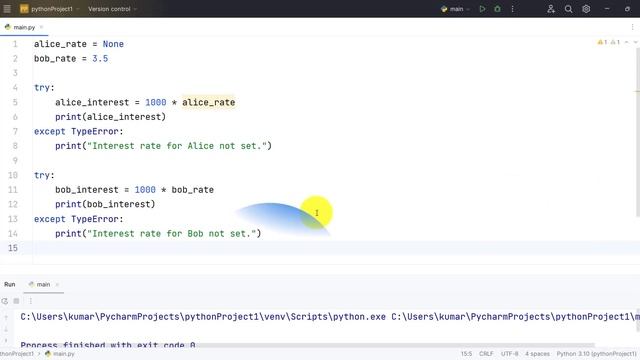Image resolution: width=640 pixels, height=360 pixels.
Task: Open the 15:5 line:column indicator
Action: [466, 354]
